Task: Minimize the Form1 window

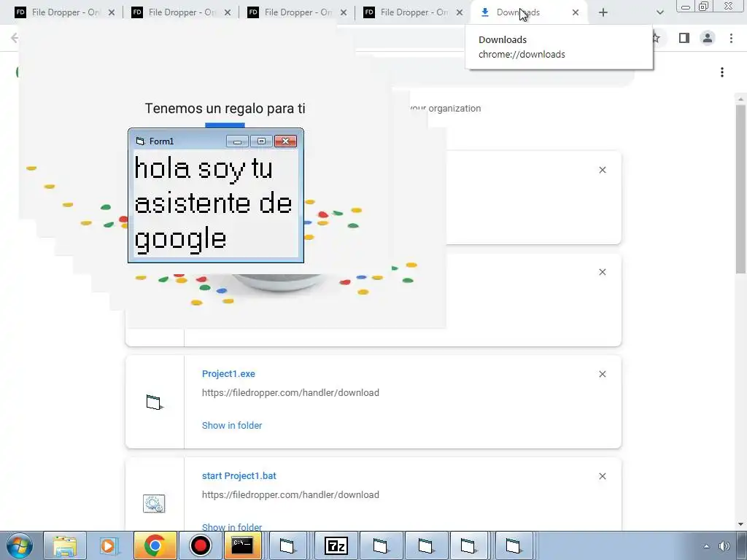Action: 237,141
